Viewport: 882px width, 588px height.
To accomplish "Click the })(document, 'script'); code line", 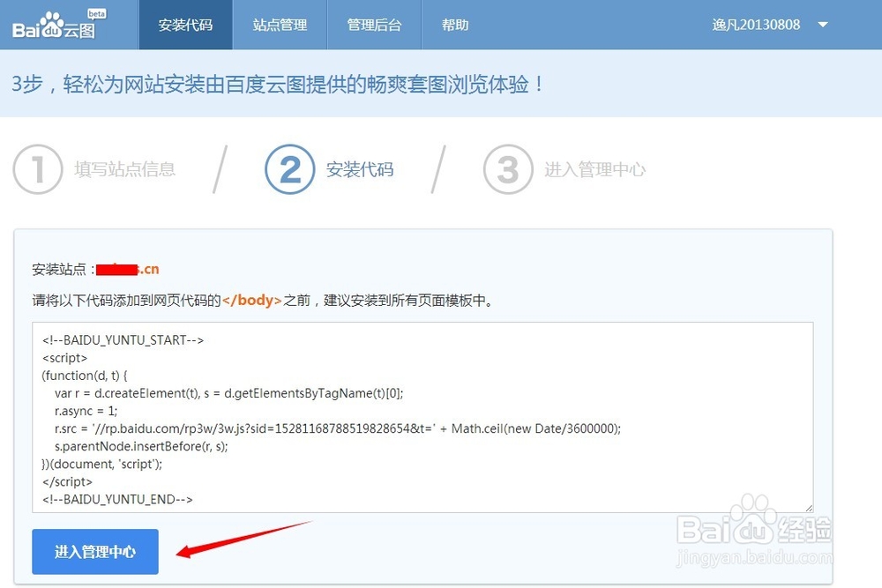I will click(x=101, y=464).
